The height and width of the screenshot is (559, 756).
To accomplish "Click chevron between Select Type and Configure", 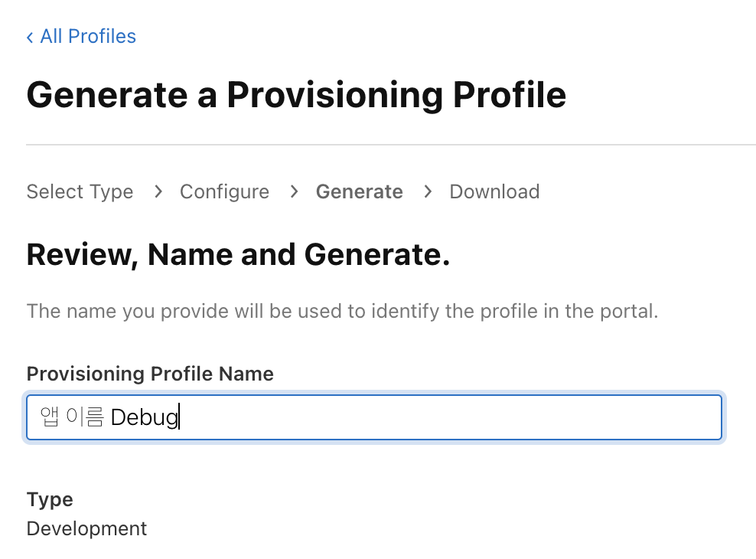I will click(158, 191).
